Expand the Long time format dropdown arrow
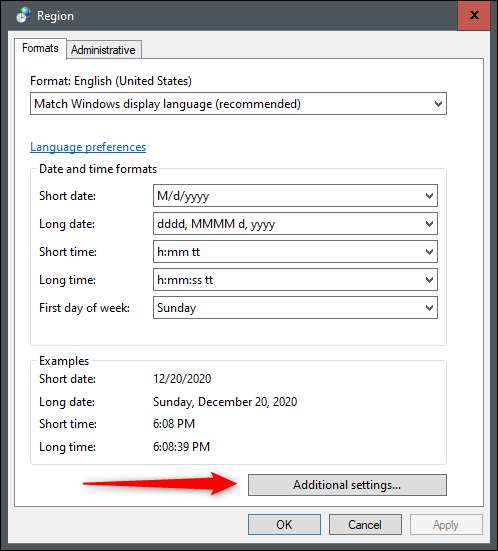 429,280
